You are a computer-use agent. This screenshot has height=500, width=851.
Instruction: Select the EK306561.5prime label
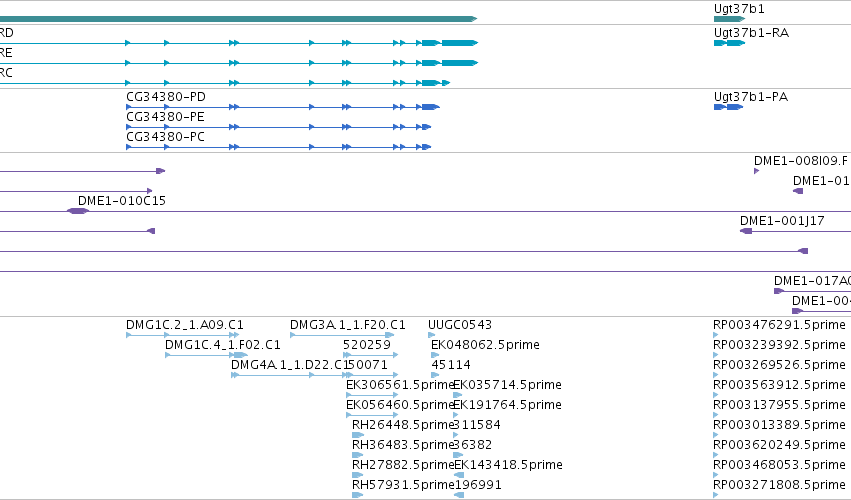[399, 385]
